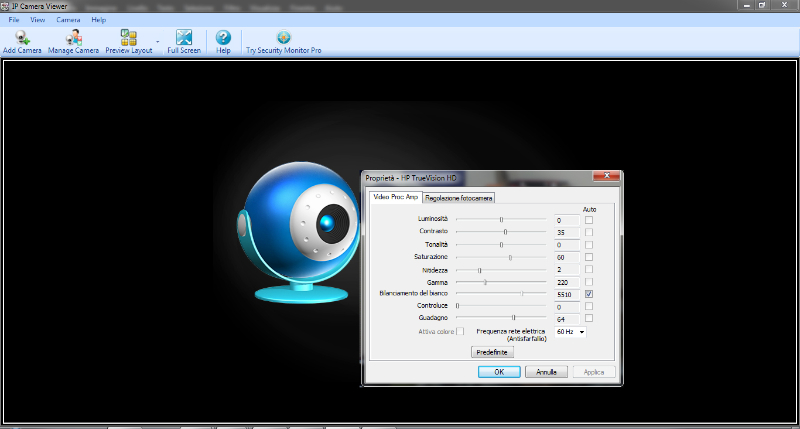Click the Try Security Monitor Pro icon
800x429 pixels.
tap(283, 39)
